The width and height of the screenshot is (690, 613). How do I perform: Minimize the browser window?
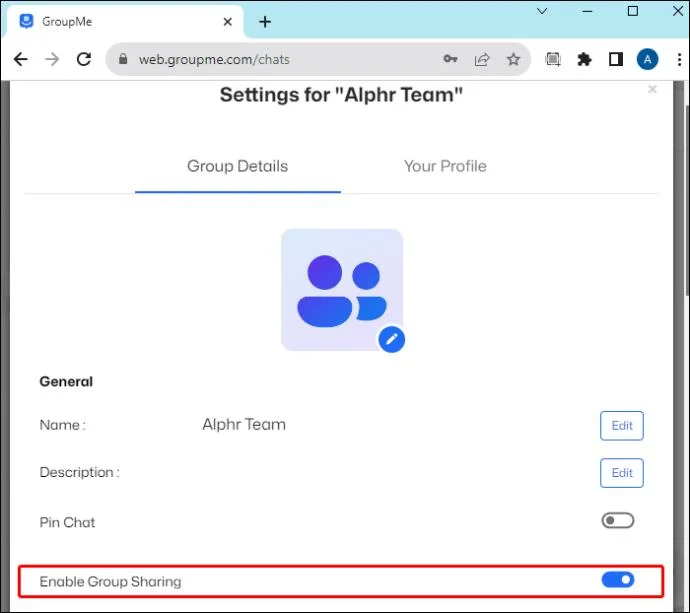(x=587, y=11)
